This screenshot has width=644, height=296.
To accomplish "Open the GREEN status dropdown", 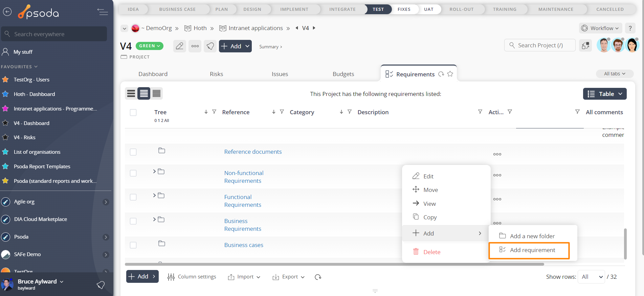I will [149, 46].
